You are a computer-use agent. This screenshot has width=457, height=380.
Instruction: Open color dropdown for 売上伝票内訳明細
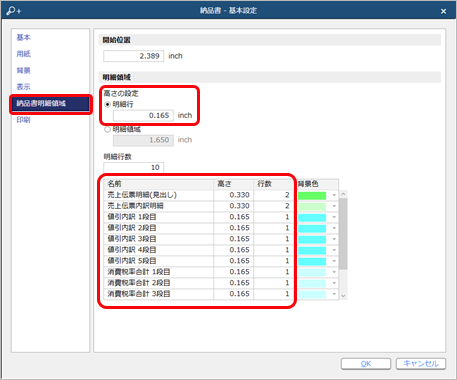334,206
